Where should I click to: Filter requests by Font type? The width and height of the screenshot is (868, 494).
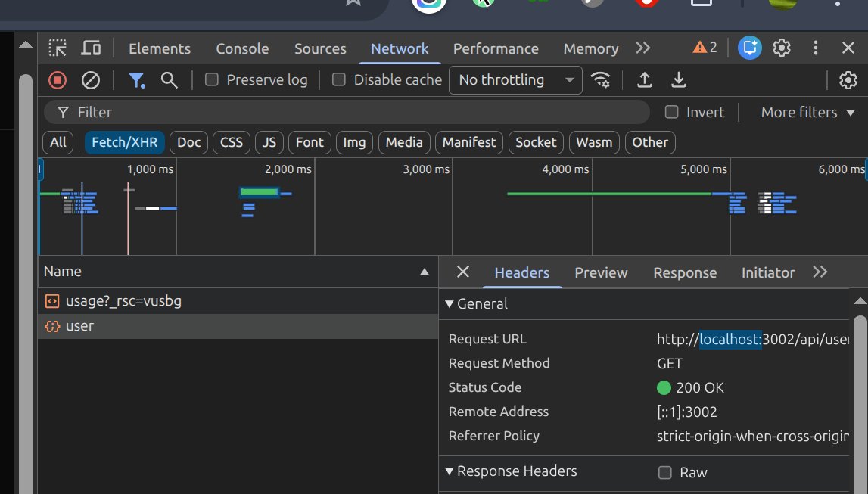[310, 142]
